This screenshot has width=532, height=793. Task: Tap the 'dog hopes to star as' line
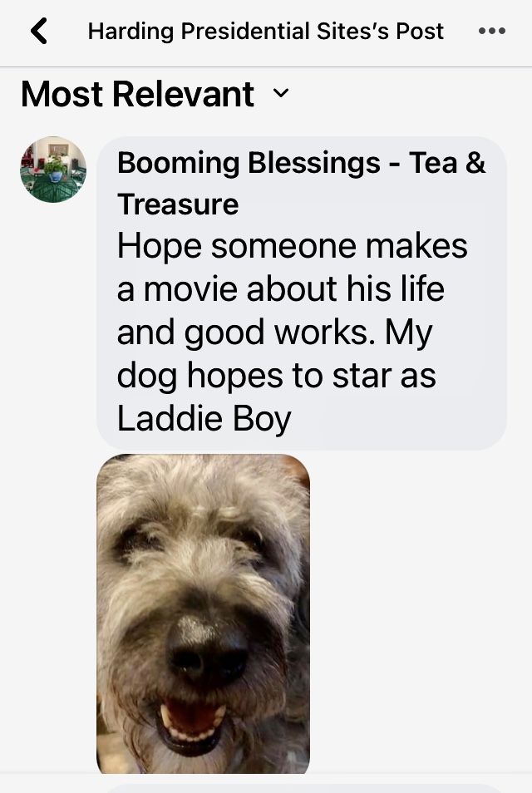coord(277,376)
